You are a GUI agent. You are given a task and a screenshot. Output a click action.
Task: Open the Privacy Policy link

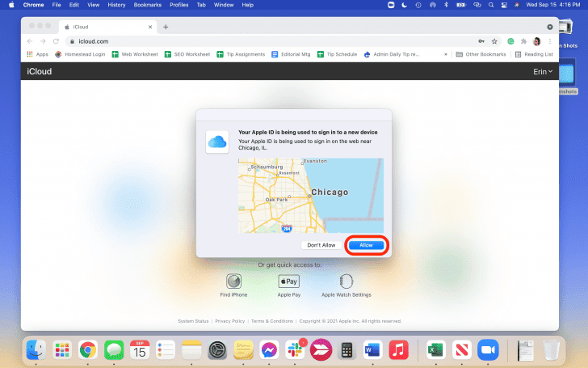coord(230,321)
